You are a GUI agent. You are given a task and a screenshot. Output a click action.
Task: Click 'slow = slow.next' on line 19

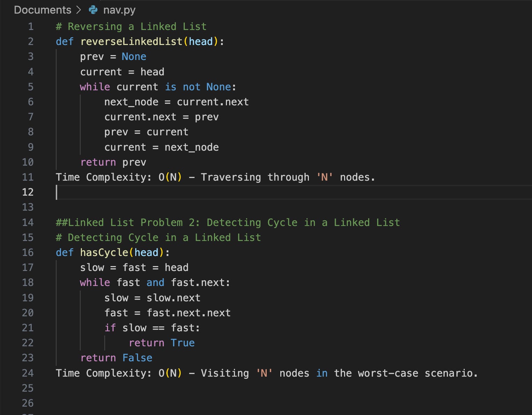pos(152,298)
